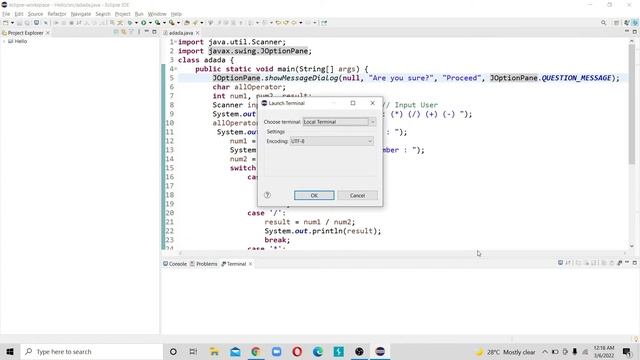Collapse the import statements fold marker
The image size is (640, 360).
point(176,42)
